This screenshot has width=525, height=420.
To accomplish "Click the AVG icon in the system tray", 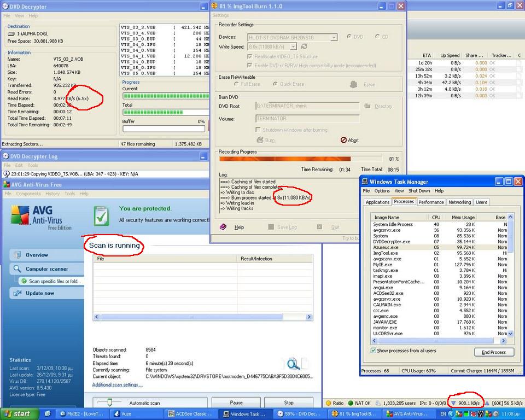I will (489, 414).
